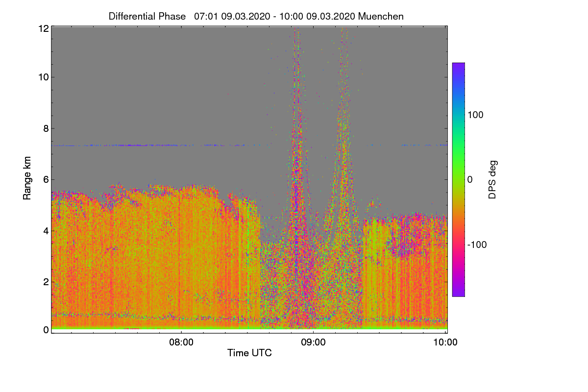The height and width of the screenshot is (392, 588).
Task: Click the 'DPS deg' colorbar label
Action: [x=493, y=179]
